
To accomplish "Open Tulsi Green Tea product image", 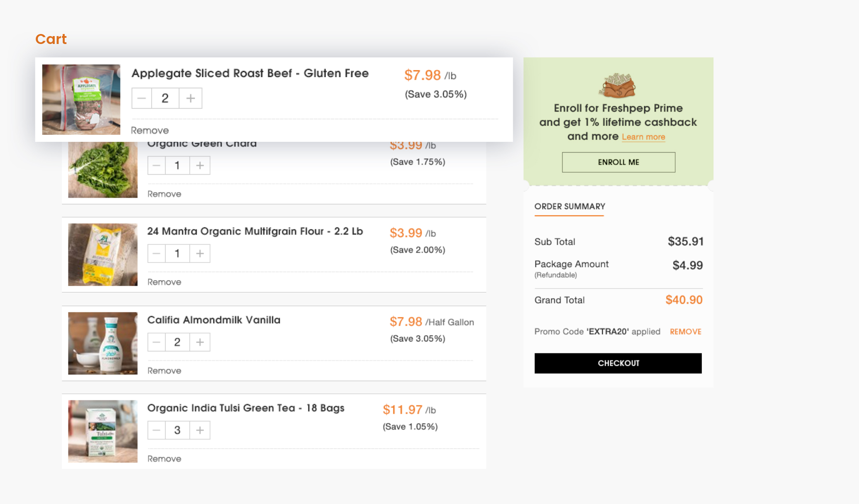I will [x=103, y=431].
